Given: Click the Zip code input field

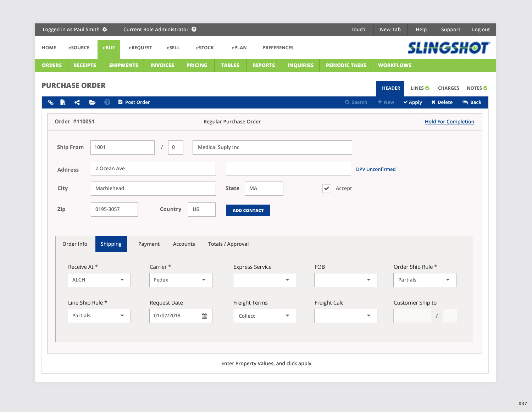Looking at the screenshot, I should 114,209.
